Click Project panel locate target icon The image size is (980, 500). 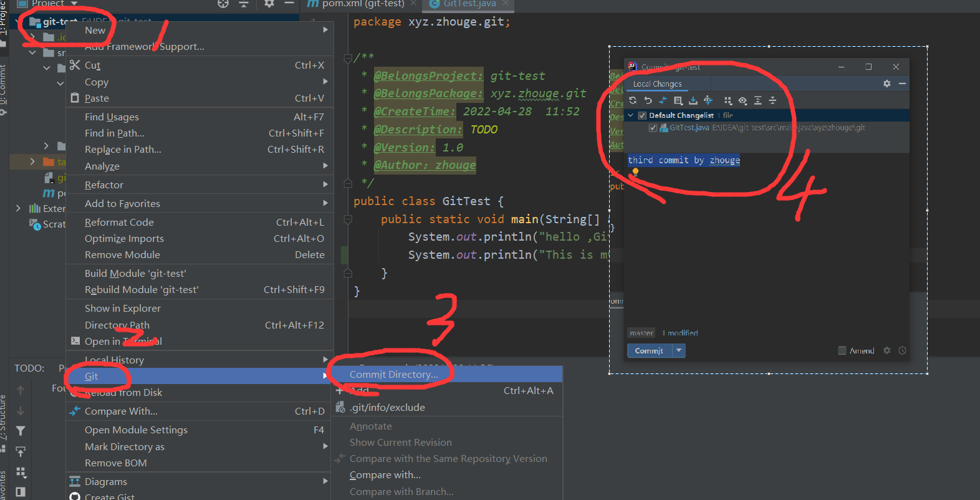[223, 3]
